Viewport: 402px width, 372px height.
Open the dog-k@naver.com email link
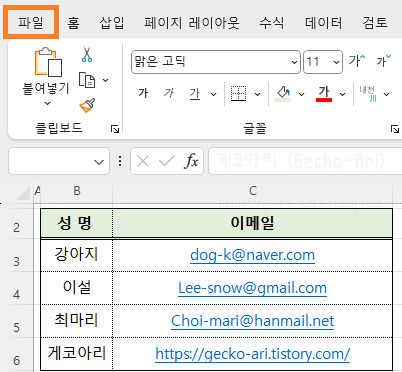(252, 255)
